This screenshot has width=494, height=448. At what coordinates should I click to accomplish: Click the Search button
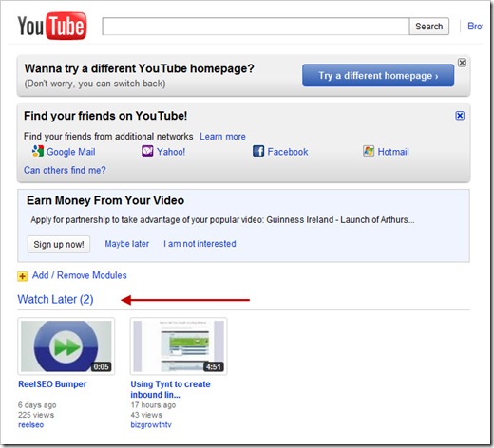tap(428, 27)
